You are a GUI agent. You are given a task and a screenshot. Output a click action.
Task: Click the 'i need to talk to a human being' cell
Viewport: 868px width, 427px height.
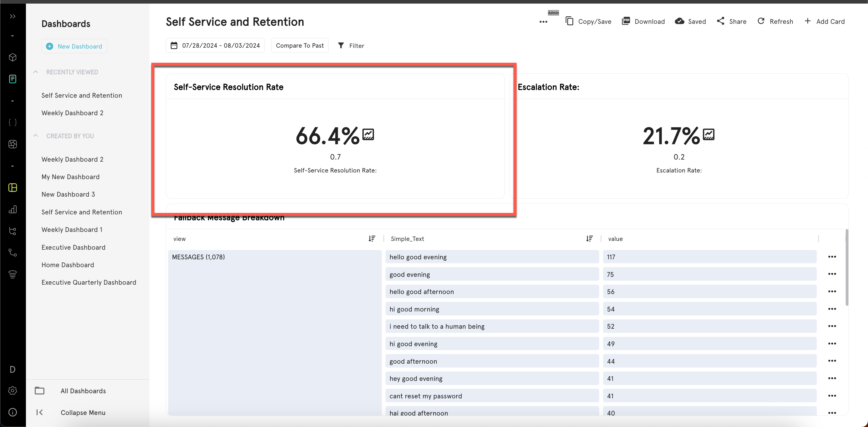coord(492,326)
